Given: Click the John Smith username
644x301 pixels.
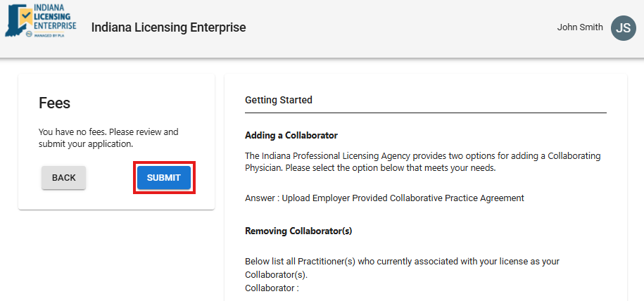Looking at the screenshot, I should [x=579, y=27].
